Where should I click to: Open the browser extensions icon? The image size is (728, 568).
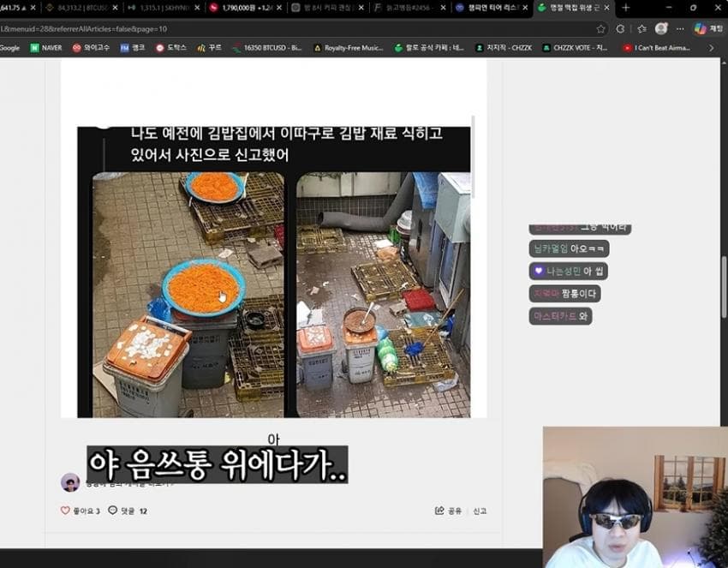(x=620, y=29)
